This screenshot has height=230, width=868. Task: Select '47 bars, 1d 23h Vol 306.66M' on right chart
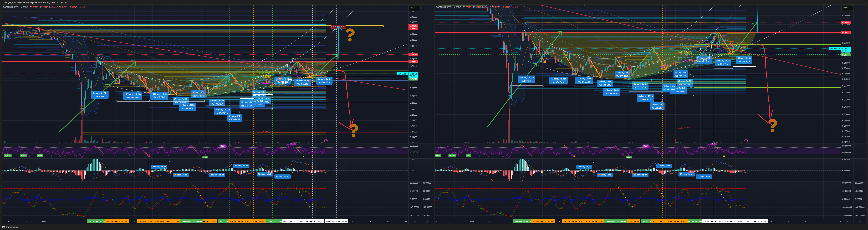(x=611, y=92)
